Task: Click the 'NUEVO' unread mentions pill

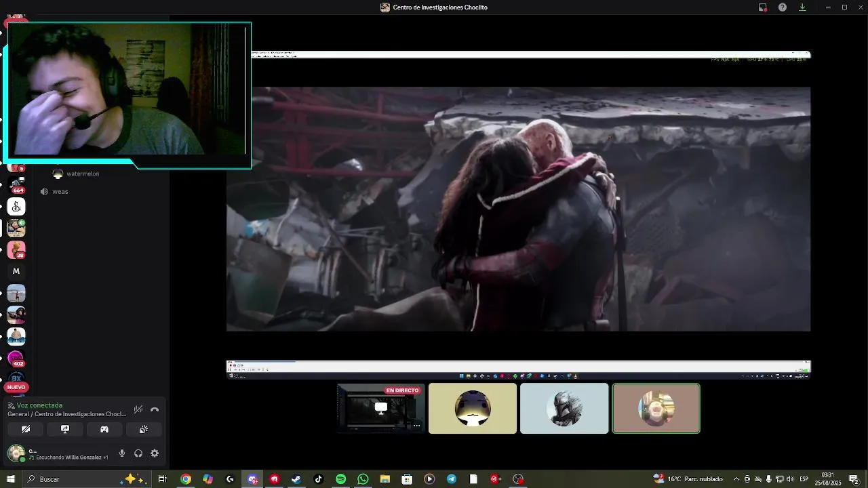Action: [16, 387]
